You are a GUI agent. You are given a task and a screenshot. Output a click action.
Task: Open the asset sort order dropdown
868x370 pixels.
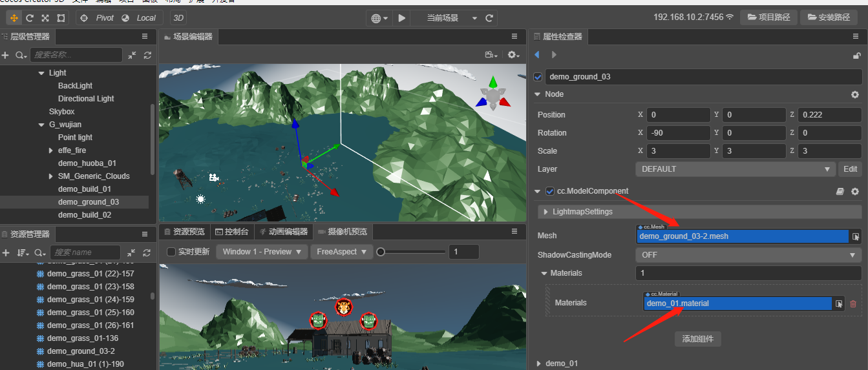pos(23,252)
